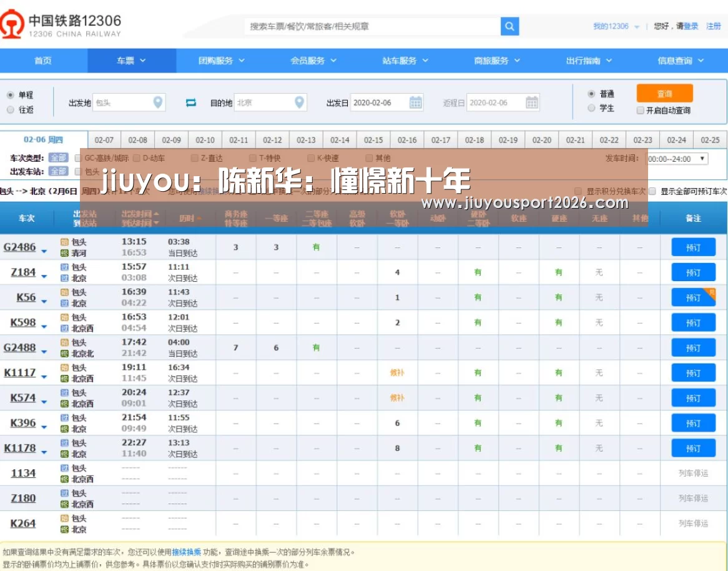Open departure station location pin icon
The image size is (728, 571).
[x=158, y=102]
